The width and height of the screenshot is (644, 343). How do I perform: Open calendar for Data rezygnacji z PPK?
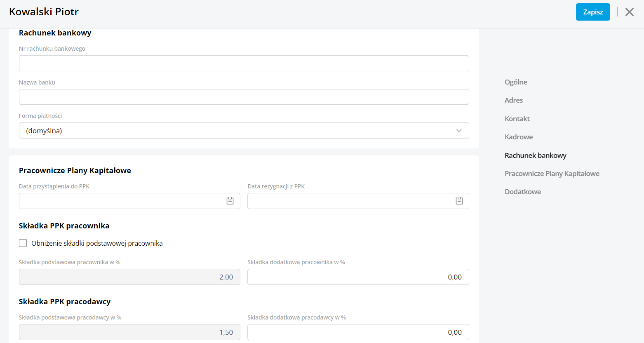(x=459, y=201)
